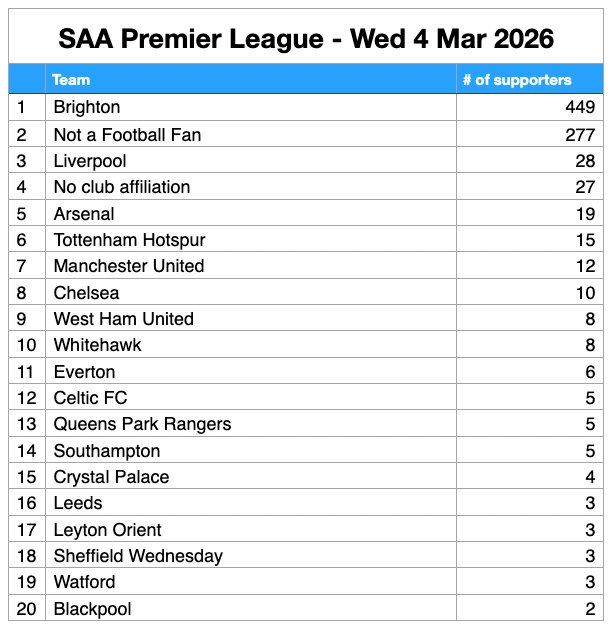
Task: Select the Manchester United cell
Action: coord(129,266)
